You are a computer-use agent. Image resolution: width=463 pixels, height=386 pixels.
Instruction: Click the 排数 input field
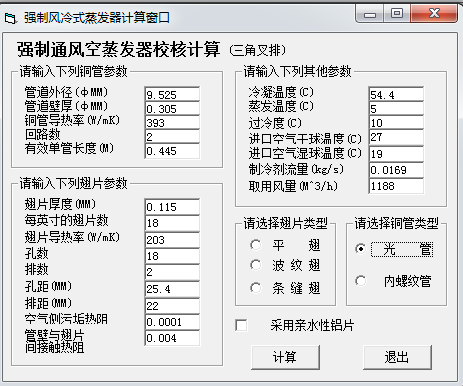pyautogui.click(x=172, y=272)
